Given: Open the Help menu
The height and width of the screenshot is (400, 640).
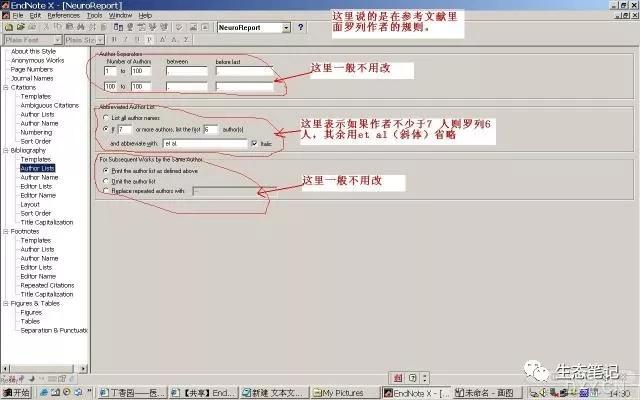Looking at the screenshot, I should click(145, 16).
